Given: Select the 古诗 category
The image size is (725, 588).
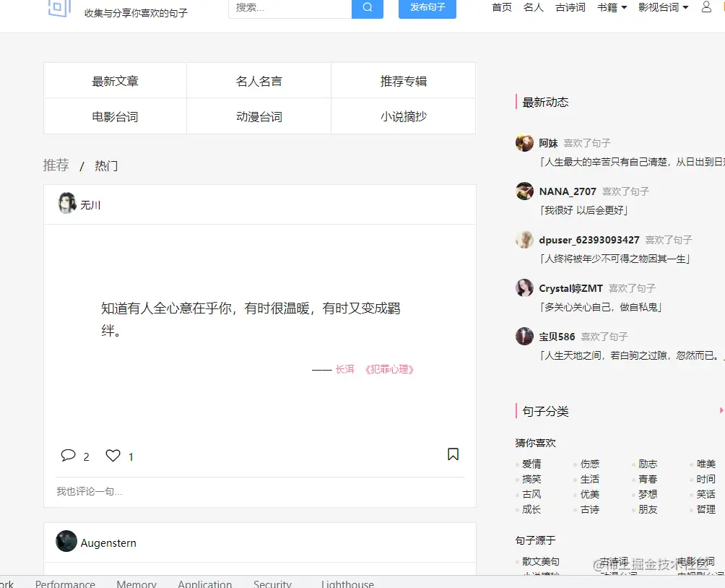Looking at the screenshot, I should 589,510.
